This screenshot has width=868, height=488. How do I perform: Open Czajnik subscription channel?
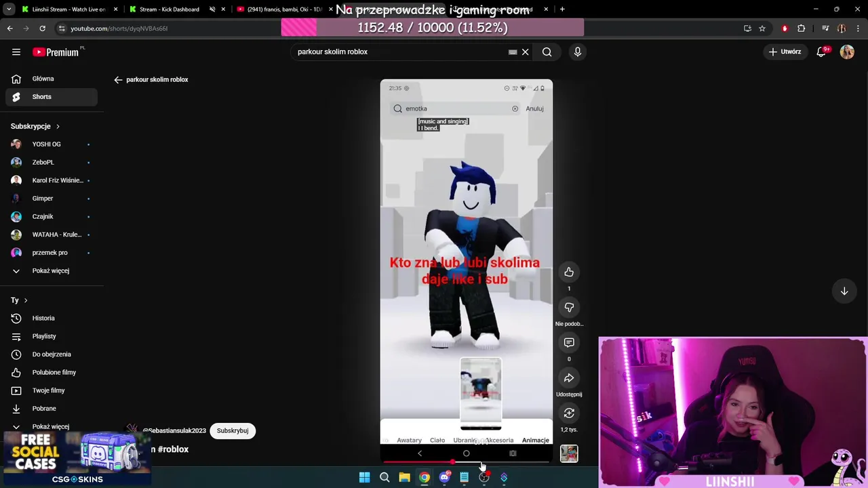click(x=51, y=217)
